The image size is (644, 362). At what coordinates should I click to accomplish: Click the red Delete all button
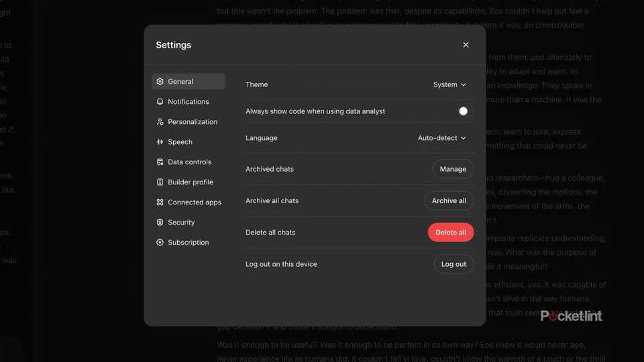pos(451,233)
